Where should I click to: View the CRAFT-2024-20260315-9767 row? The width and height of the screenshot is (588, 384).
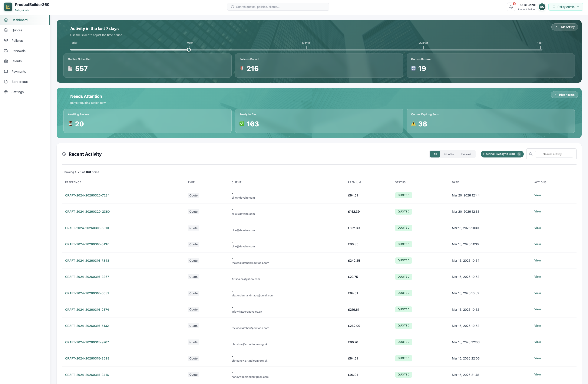537,342
